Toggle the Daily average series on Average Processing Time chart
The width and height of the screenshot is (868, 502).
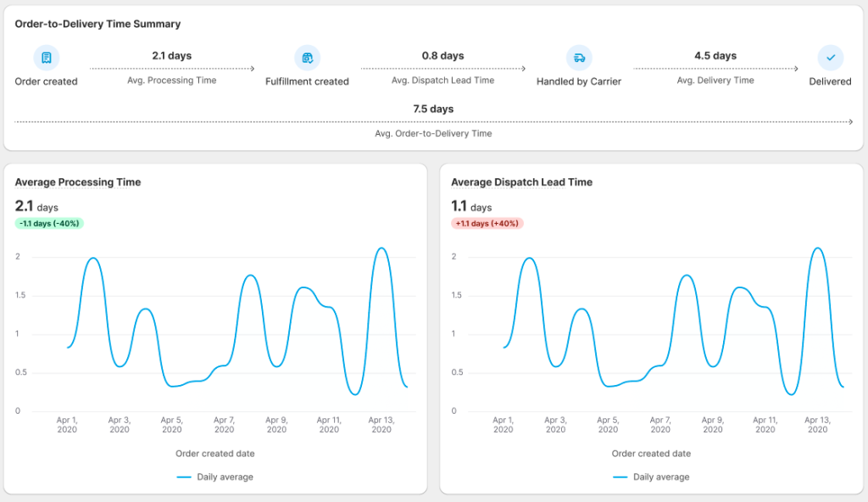215,477
